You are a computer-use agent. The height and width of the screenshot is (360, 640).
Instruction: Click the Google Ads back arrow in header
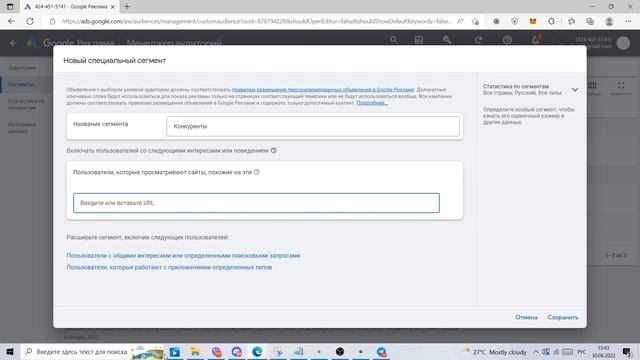[x=13, y=42]
